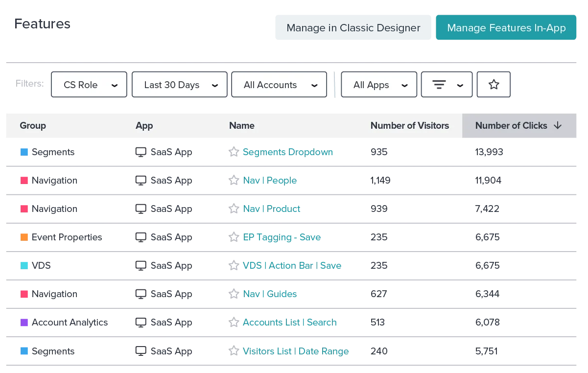
Task: Click the feature icon beside Nav | Product
Action: (x=233, y=209)
